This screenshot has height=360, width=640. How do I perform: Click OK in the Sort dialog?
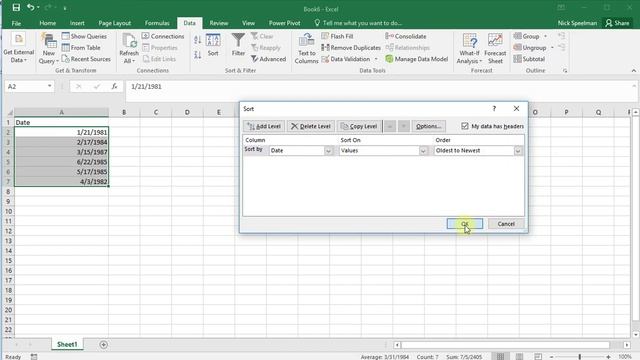click(x=465, y=224)
